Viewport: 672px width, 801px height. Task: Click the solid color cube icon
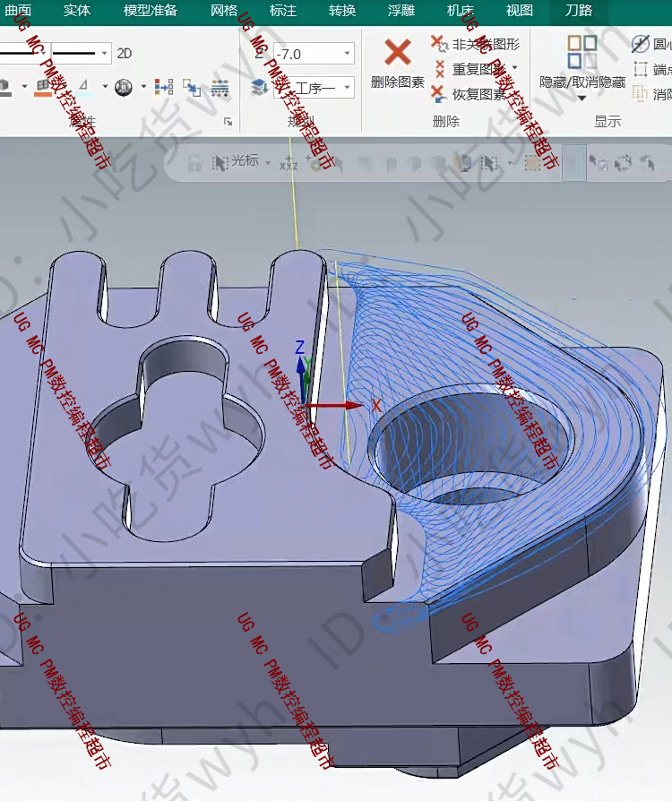[5, 87]
